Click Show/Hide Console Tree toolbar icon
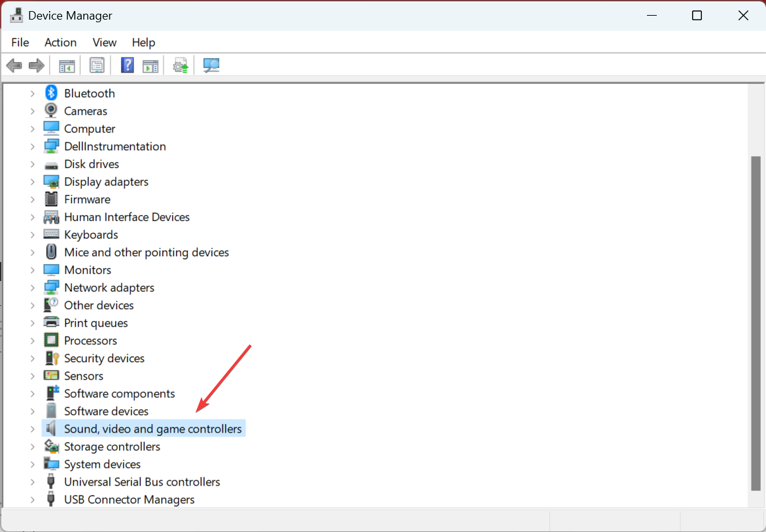The height and width of the screenshot is (532, 766). [67, 65]
